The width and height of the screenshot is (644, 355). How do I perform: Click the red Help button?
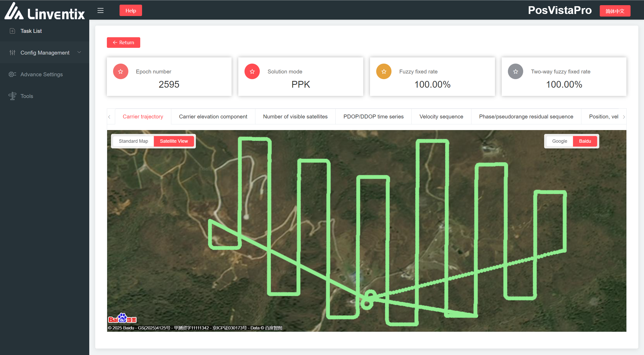point(131,11)
